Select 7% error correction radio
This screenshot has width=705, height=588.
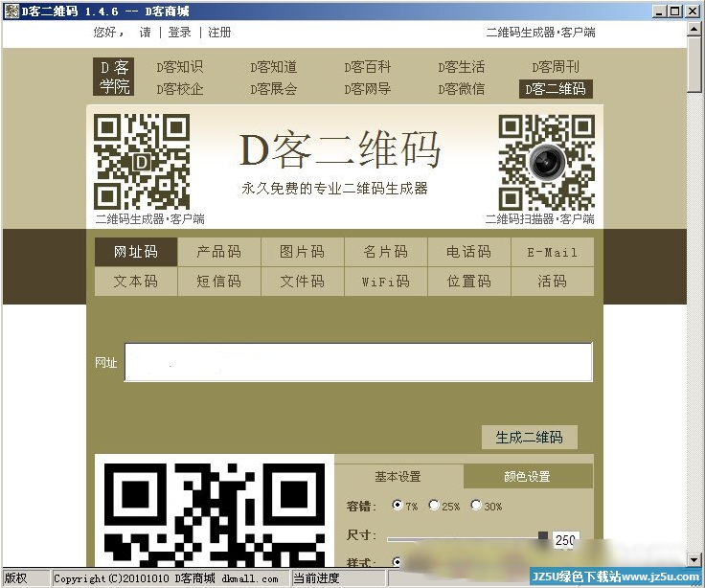pyautogui.click(x=397, y=505)
